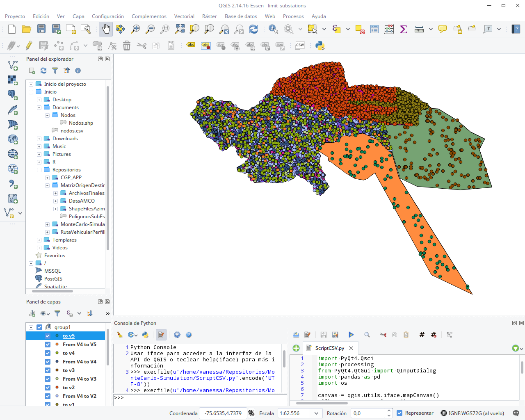
Task: Open the Complementos menu
Action: pos(149,16)
